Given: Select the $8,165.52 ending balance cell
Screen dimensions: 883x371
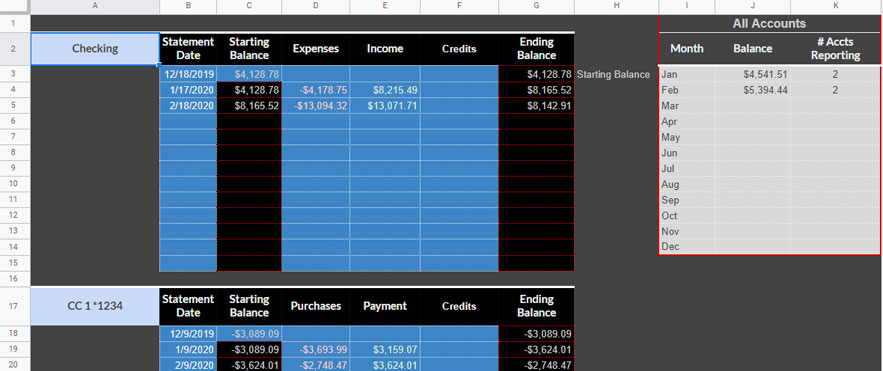Looking at the screenshot, I should pyautogui.click(x=536, y=90).
